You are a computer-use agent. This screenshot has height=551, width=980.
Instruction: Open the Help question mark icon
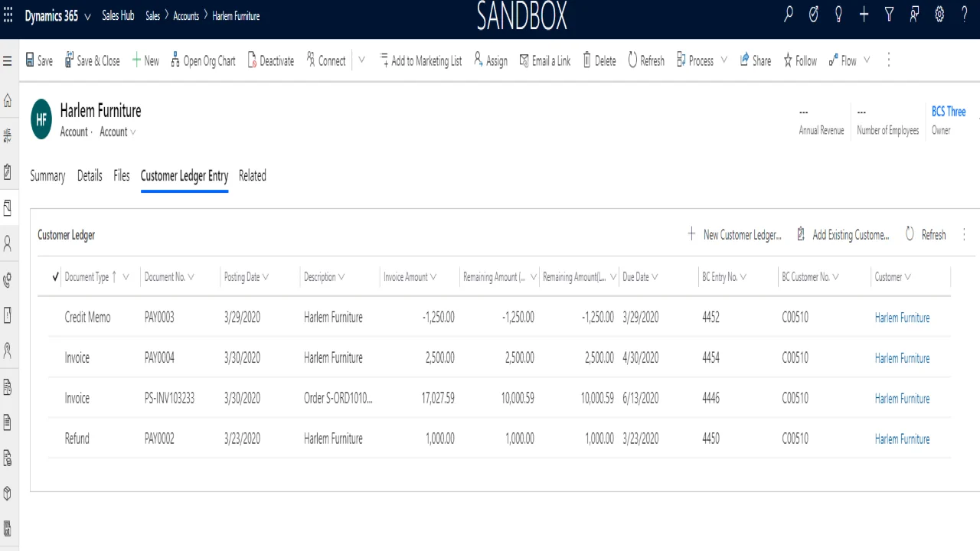[x=965, y=15]
